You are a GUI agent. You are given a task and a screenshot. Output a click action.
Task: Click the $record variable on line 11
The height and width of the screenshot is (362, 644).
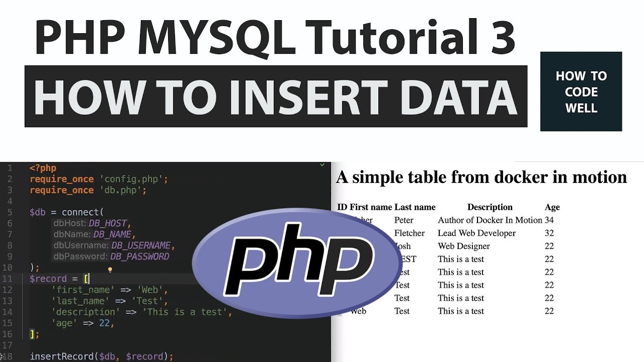coord(48,279)
